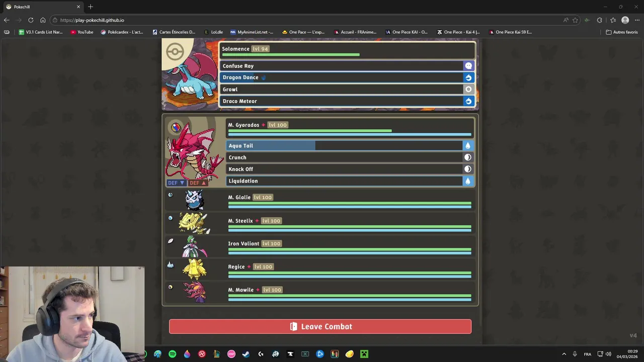Click the DEF up status badge
The width and height of the screenshot is (644, 362).
coord(198,183)
